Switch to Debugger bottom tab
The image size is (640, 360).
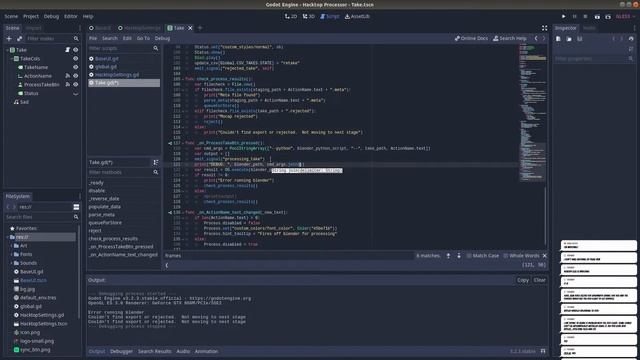[121, 351]
